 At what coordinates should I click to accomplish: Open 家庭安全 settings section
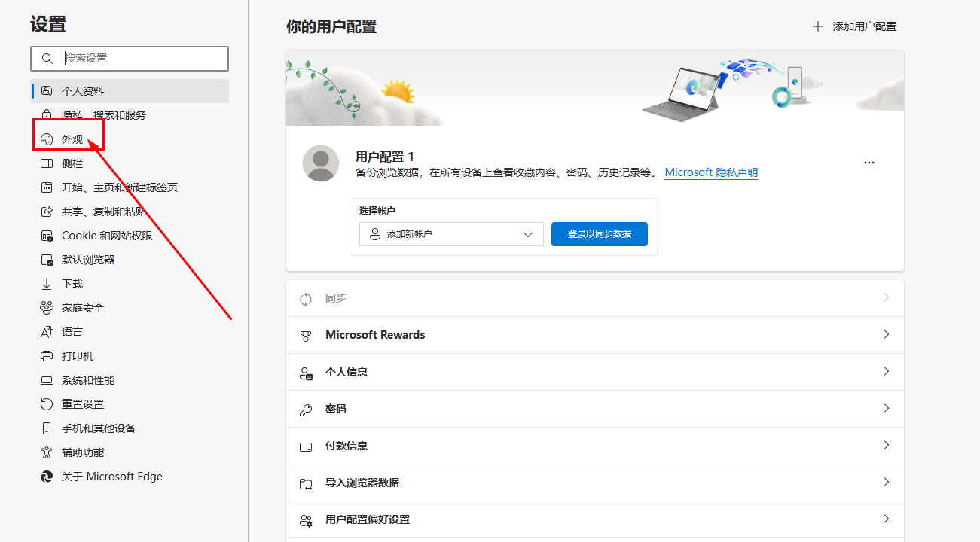coord(130,308)
